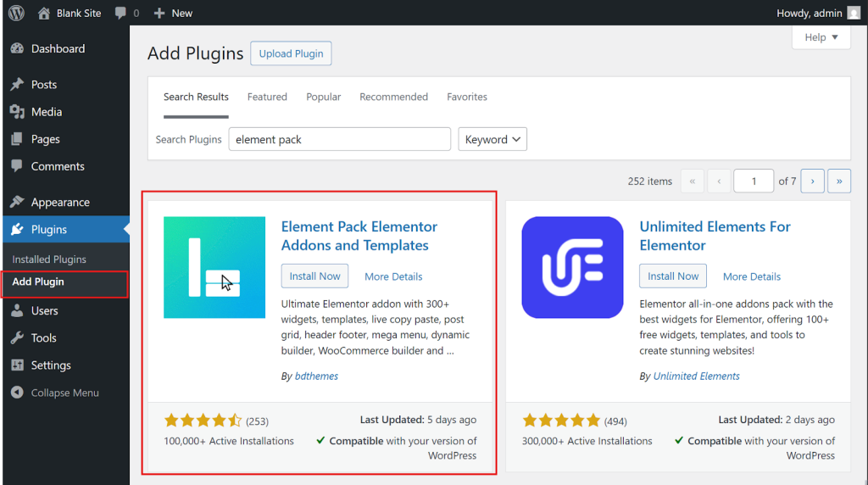Click the Blank Site name text
This screenshot has width=868, height=485.
coord(79,14)
